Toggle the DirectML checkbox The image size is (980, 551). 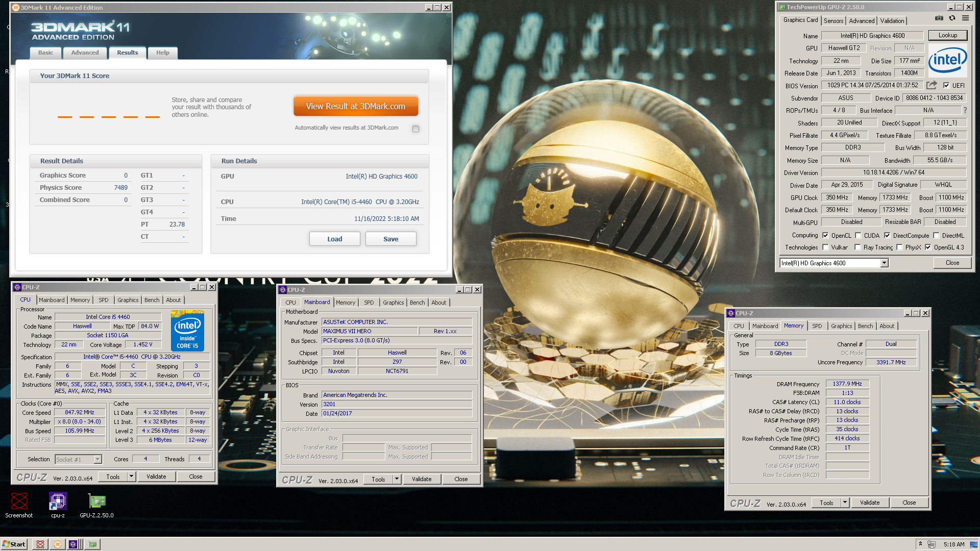click(936, 235)
